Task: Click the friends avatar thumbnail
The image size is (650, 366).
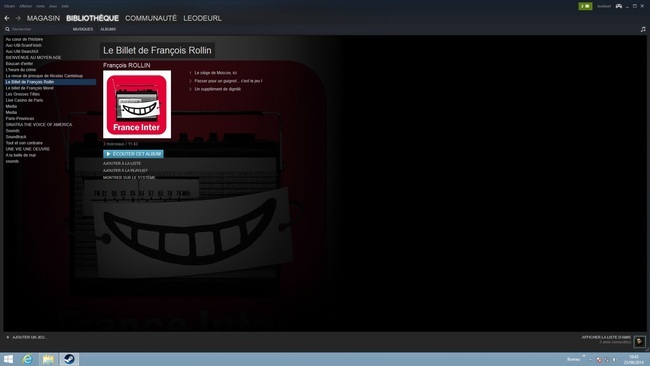Action: coord(640,342)
